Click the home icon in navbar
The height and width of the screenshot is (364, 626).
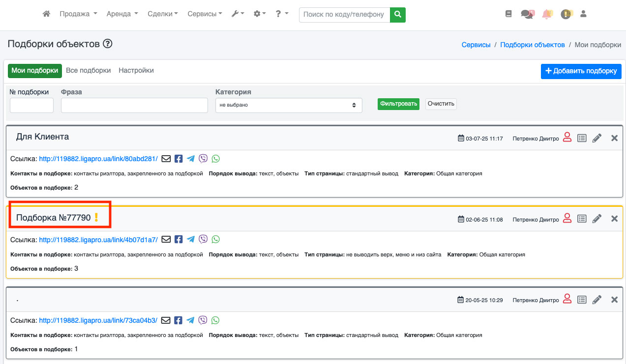(46, 14)
